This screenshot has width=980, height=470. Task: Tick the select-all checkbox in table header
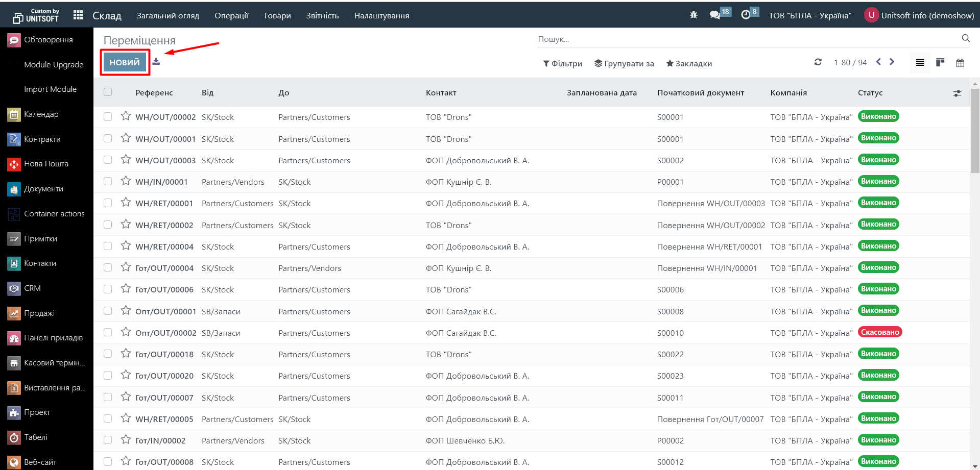coord(108,92)
